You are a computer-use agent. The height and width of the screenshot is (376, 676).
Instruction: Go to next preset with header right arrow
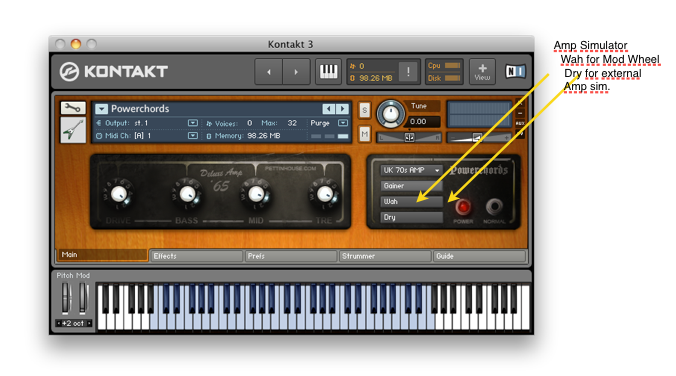pyautogui.click(x=296, y=72)
